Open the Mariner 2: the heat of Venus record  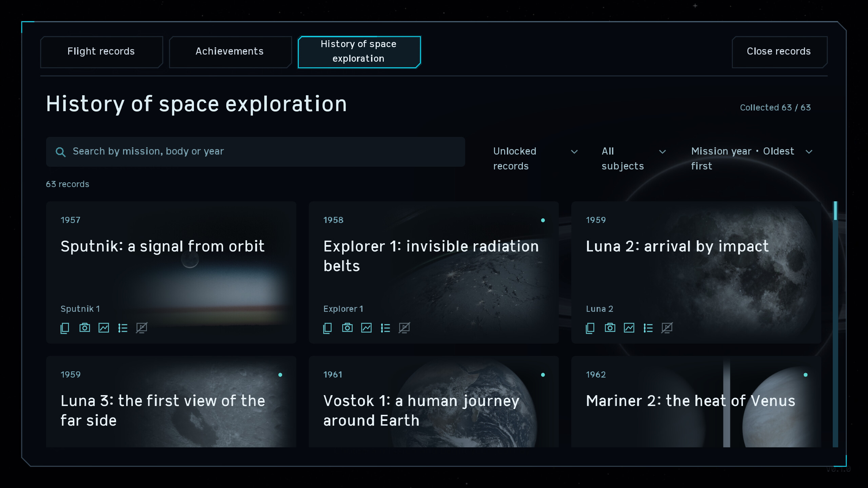tap(696, 402)
